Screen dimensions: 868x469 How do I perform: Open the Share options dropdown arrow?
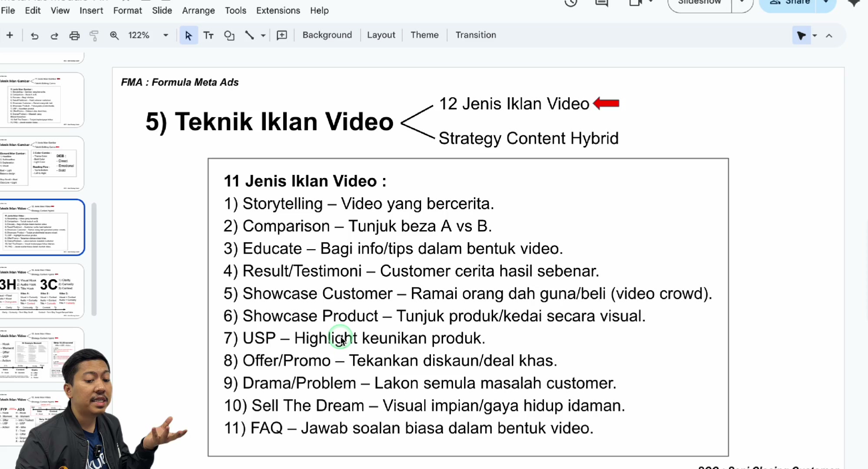pos(826,2)
